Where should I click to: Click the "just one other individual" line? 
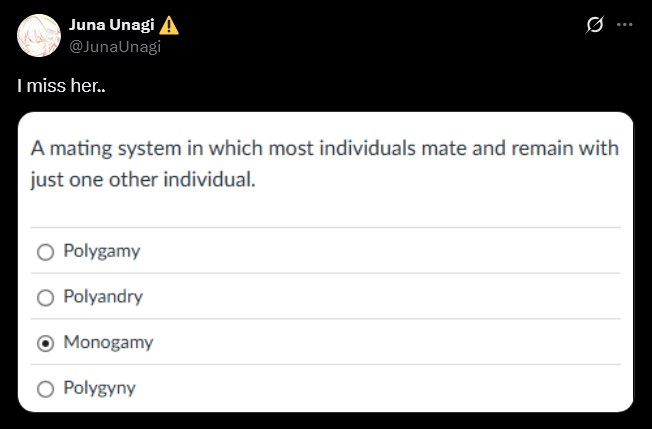point(142,183)
